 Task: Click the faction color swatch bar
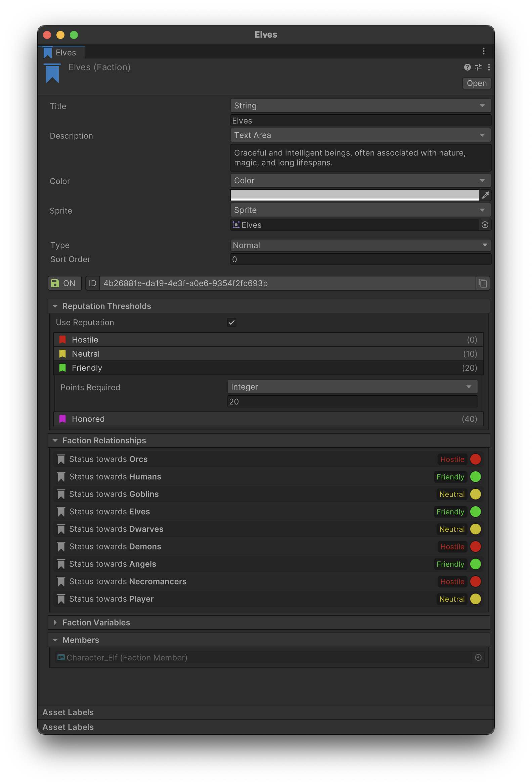point(354,195)
